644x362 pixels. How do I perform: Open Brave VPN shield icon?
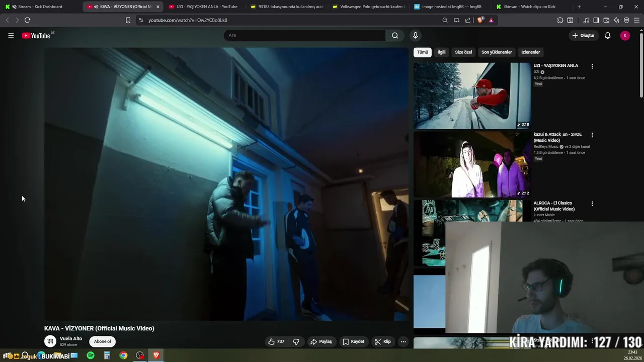[626, 20]
